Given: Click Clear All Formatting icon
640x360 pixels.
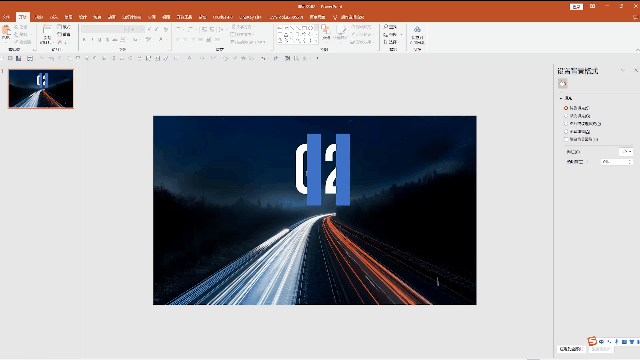Looking at the screenshot, I should tap(166, 29).
